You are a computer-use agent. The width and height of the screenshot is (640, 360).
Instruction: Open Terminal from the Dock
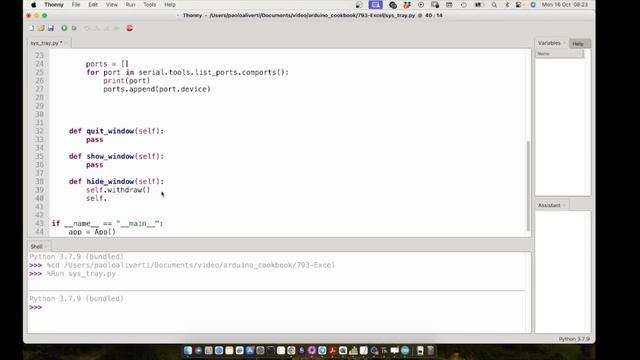(271, 350)
